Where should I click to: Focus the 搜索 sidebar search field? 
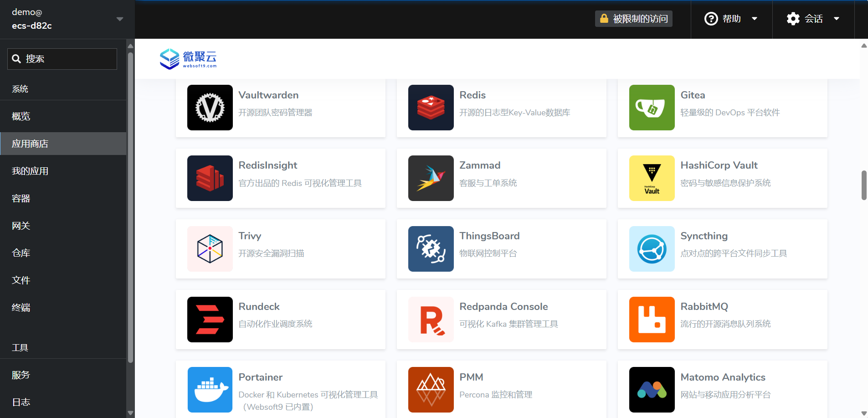click(x=62, y=59)
